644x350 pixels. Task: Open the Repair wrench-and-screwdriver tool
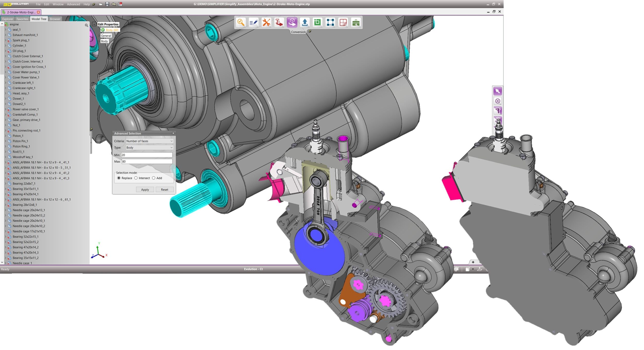[x=266, y=22]
